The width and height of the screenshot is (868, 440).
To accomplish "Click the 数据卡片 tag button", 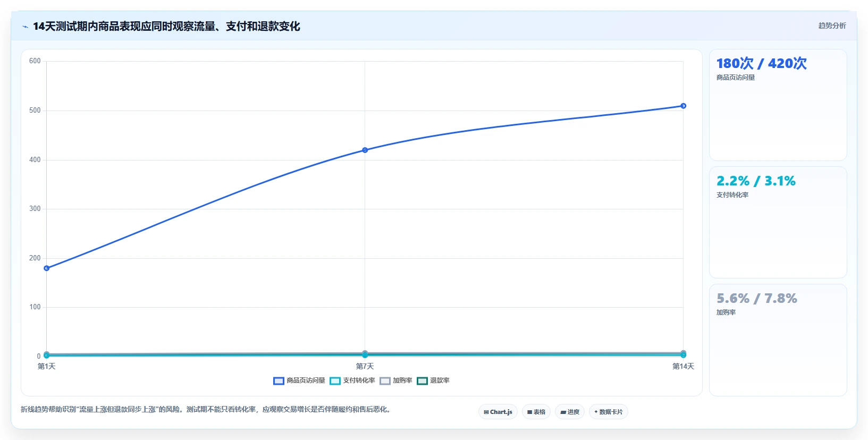I will click(x=609, y=412).
